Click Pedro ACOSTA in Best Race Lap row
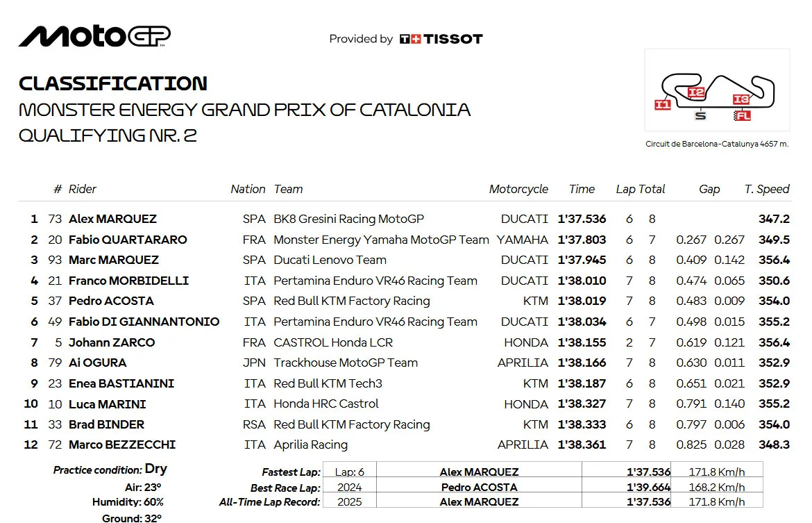812x523 pixels. 479,488
